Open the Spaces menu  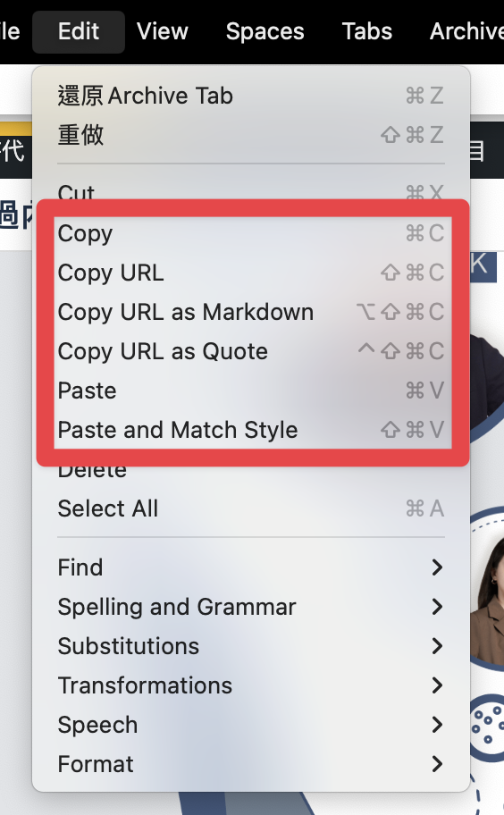tap(265, 31)
